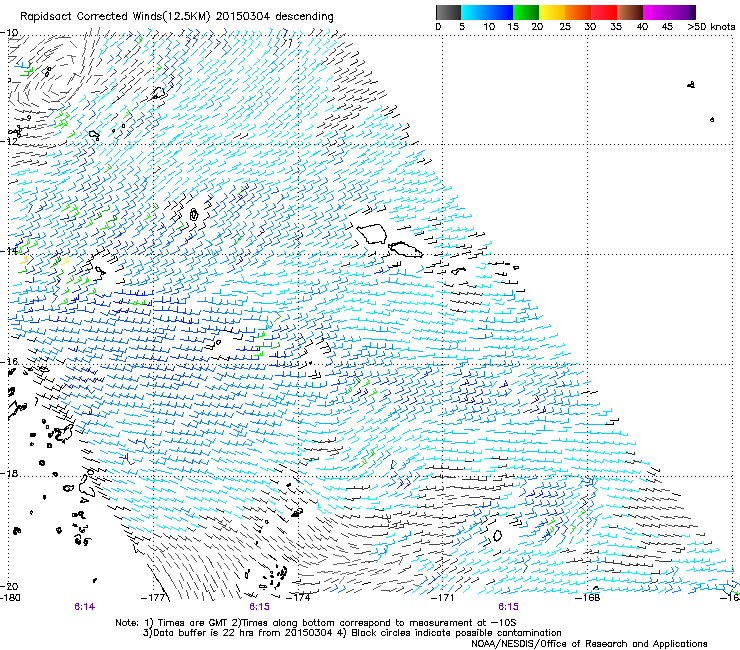Viewport: 740px width, 650px height.
Task: Click the '35' label under the color bar
Action: [616, 27]
